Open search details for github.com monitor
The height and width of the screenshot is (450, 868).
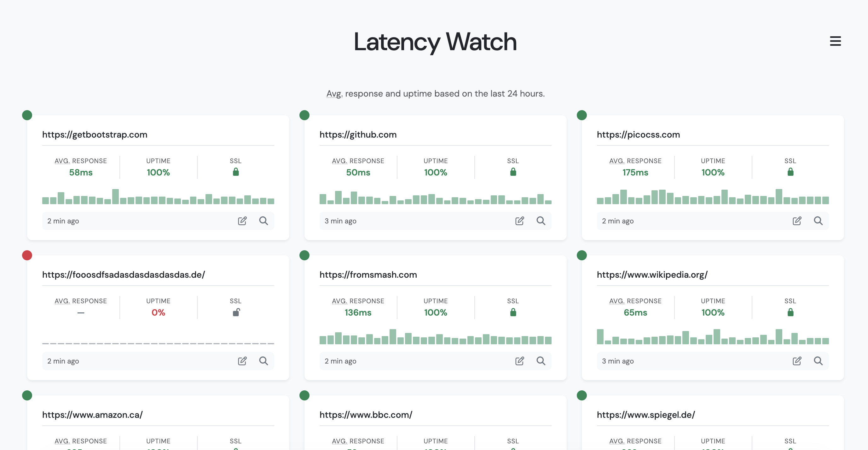click(541, 221)
